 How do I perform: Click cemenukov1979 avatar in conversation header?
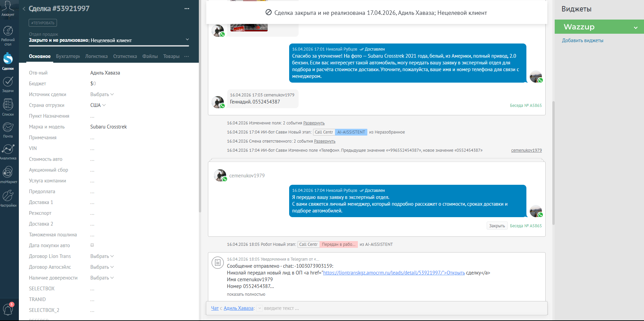pos(220,175)
